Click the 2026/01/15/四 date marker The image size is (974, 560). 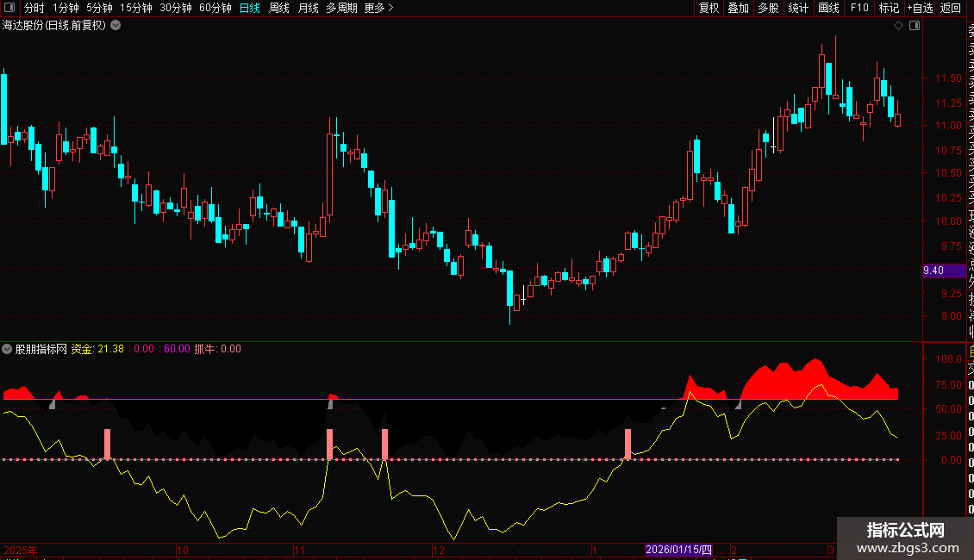678,550
